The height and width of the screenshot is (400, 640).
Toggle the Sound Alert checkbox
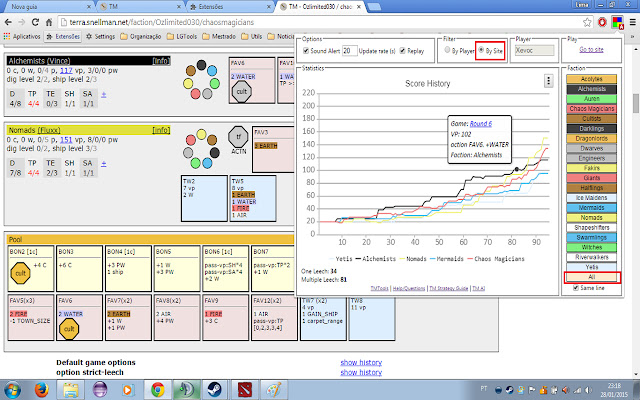coord(306,51)
